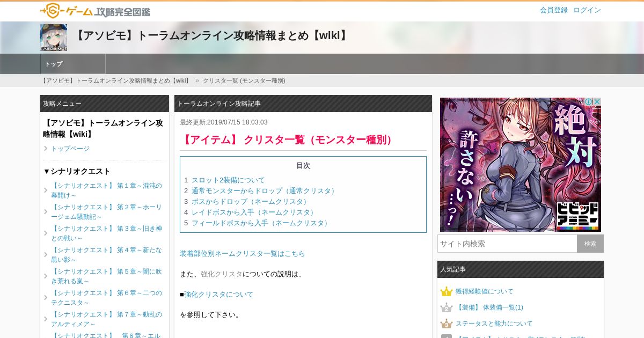The width and height of the screenshot is (644, 338).
Task: Click the gold crown rank icon
Action: (447, 291)
